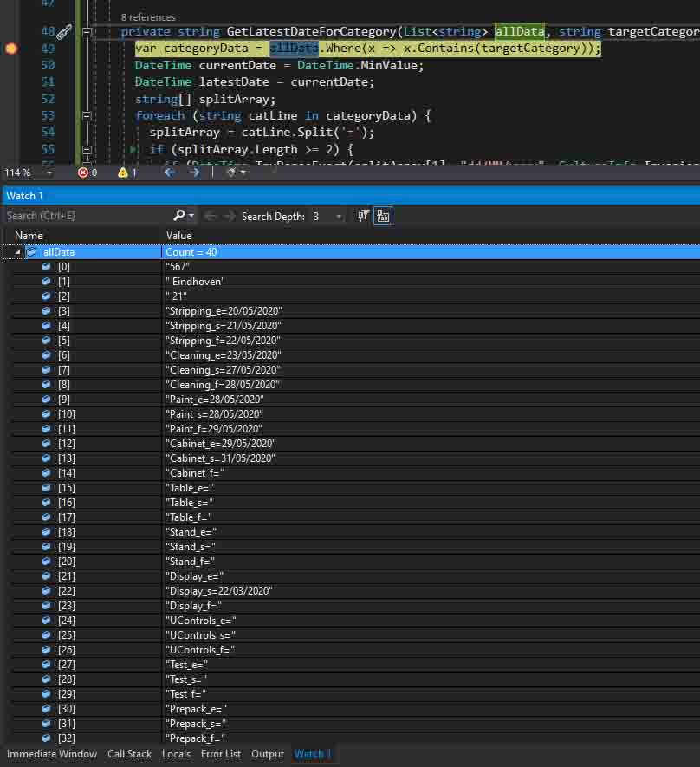This screenshot has height=767, width=700.
Task: Switch to the Watch 1 bottom tab
Action: [313, 754]
